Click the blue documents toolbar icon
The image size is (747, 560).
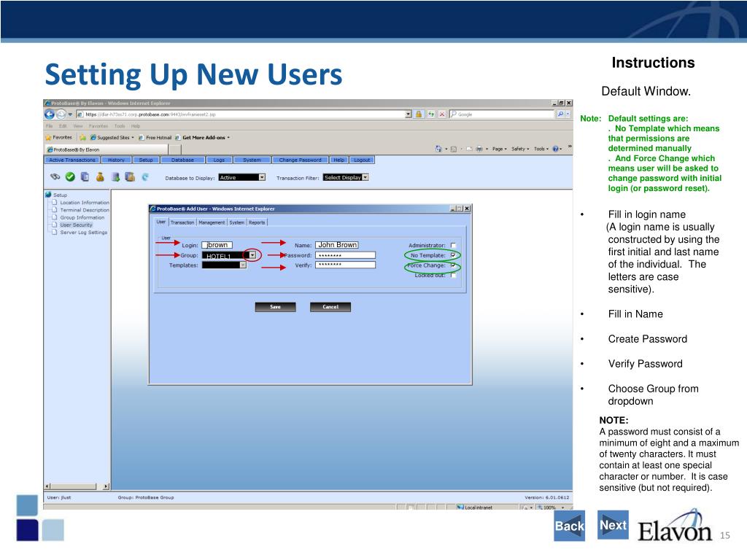pyautogui.click(x=85, y=176)
